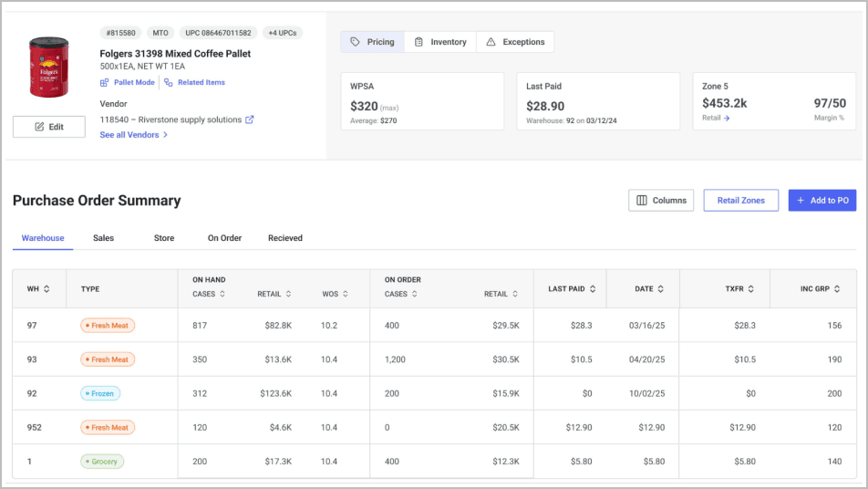
Task: Click the Folgers coffee product thumbnail
Action: 48,67
